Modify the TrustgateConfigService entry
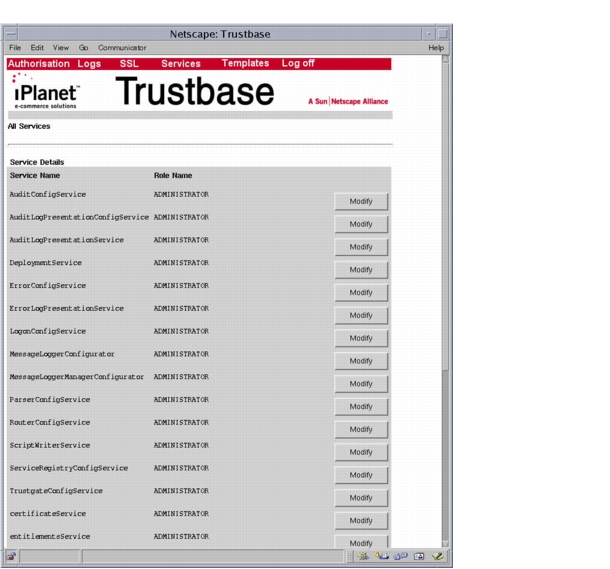Viewport: 610px width, 569px height. click(x=361, y=498)
